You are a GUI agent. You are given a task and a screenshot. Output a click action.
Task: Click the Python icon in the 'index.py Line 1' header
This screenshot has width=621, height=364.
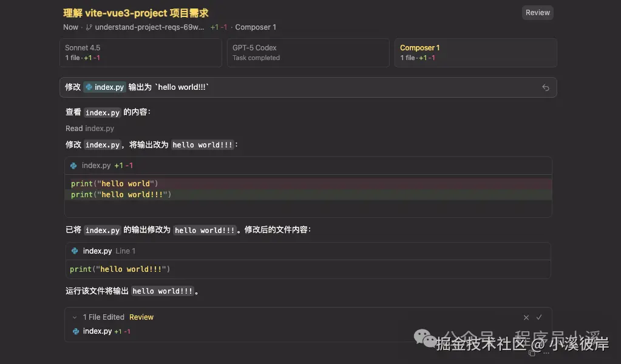tap(75, 251)
